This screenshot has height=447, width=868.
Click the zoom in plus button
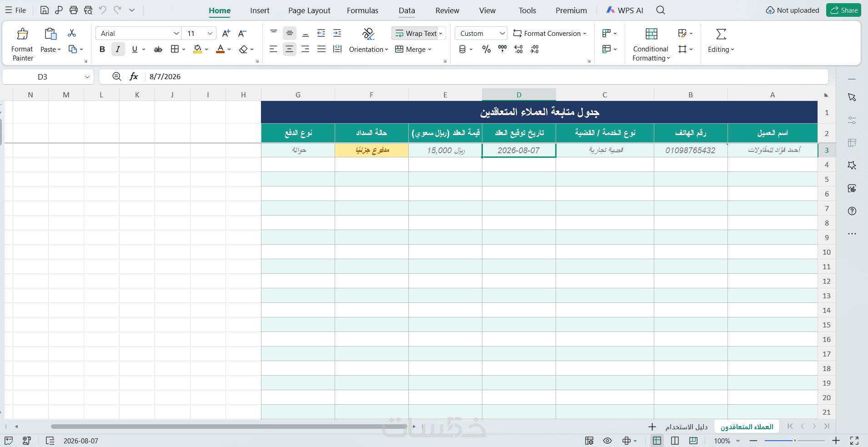tap(836, 441)
